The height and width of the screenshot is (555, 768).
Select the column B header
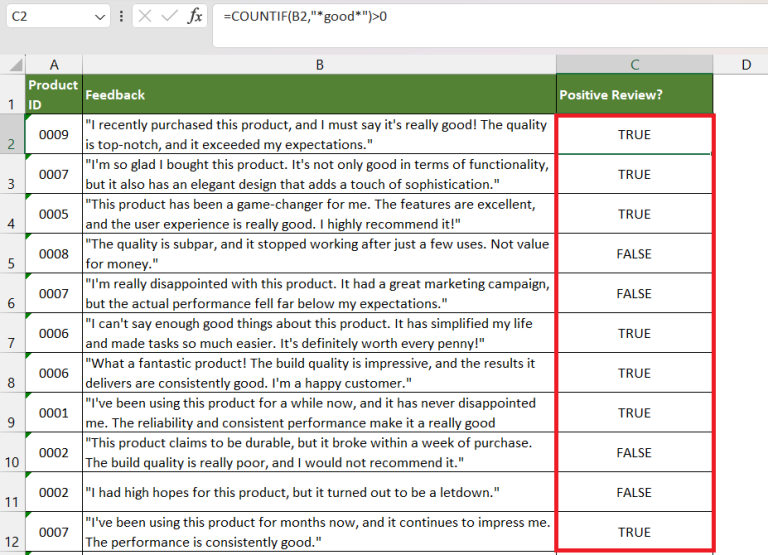click(319, 64)
